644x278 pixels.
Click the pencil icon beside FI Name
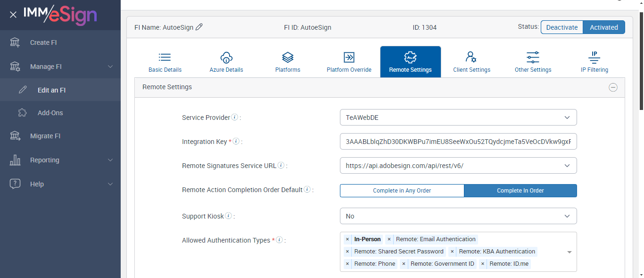199,27
